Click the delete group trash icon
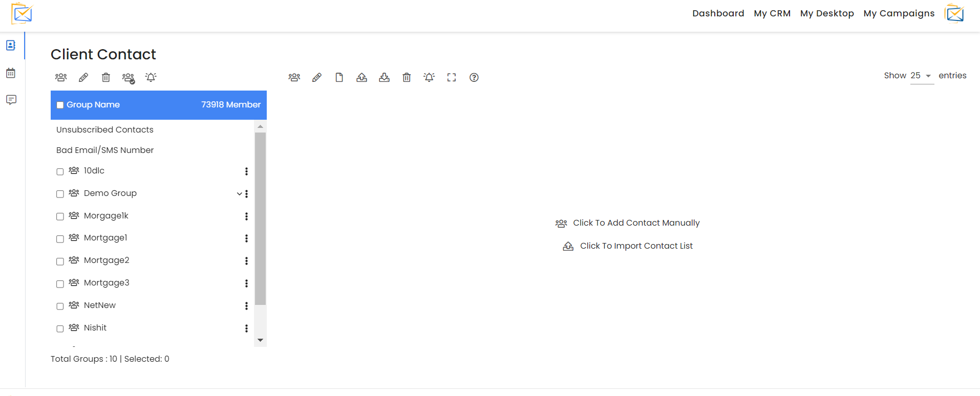 click(x=106, y=77)
